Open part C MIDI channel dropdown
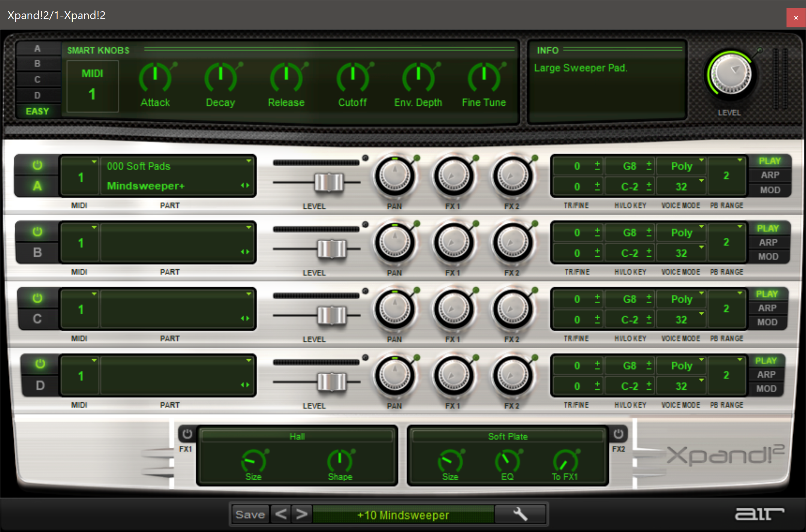This screenshot has width=806, height=532. coord(94,294)
